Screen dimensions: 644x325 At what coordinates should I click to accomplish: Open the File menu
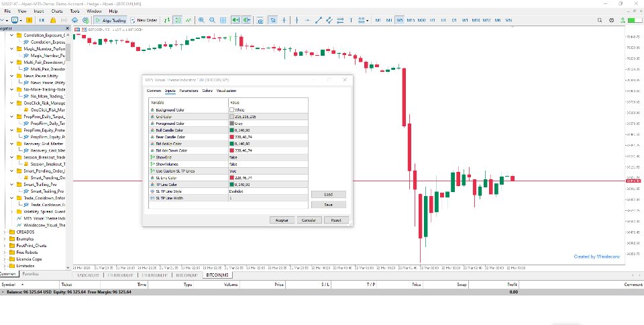(x=7, y=11)
